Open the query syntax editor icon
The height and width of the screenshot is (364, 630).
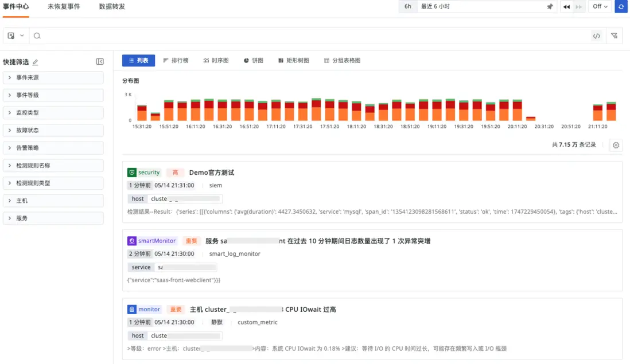tap(596, 36)
